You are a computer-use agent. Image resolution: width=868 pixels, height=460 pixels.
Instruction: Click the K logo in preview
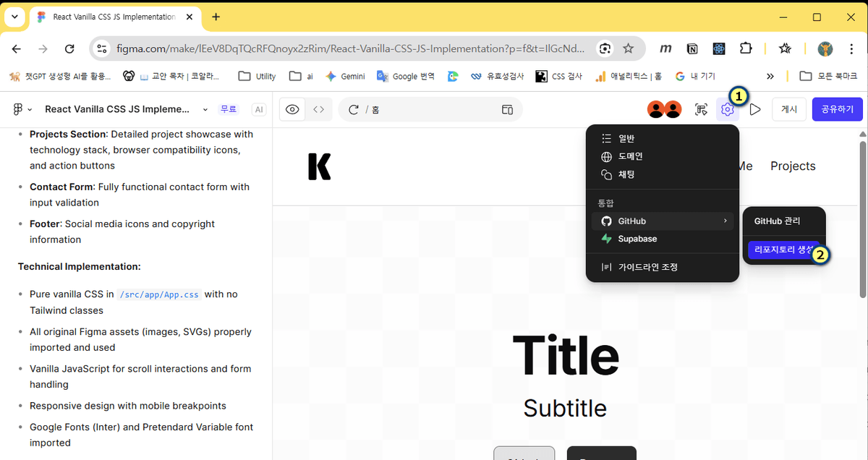point(319,166)
